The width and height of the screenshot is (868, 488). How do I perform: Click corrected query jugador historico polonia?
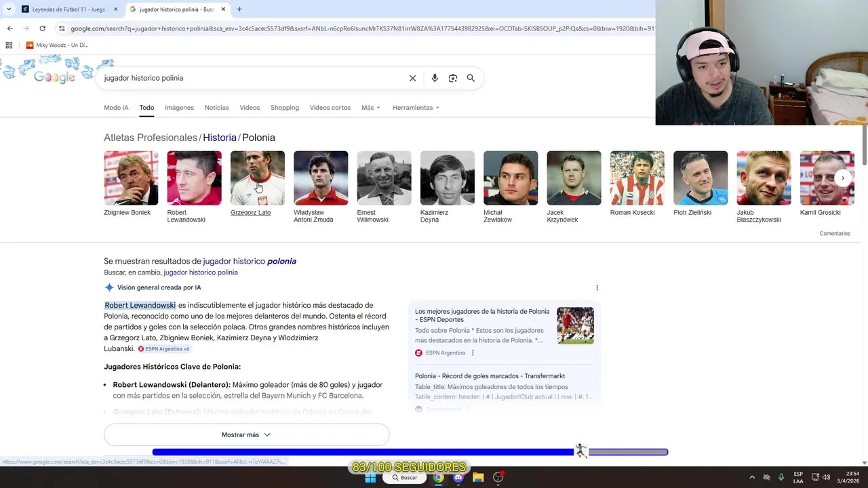pos(250,261)
